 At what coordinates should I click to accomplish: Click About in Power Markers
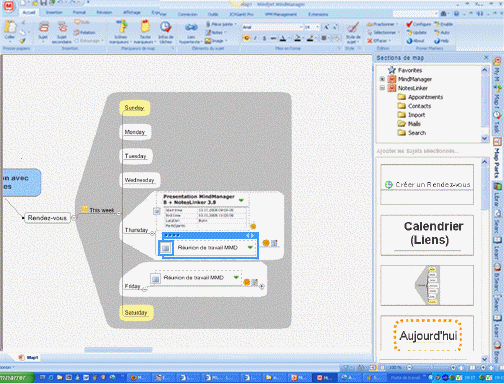(416, 41)
